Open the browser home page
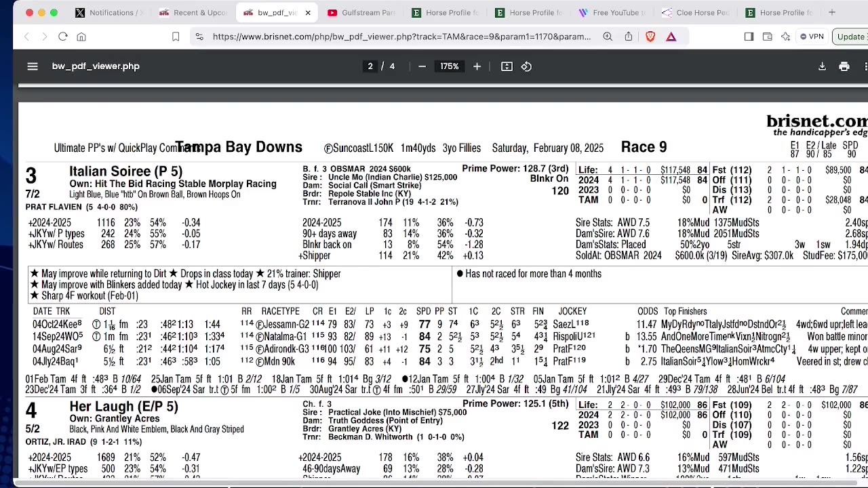868x488 pixels. tap(81, 37)
